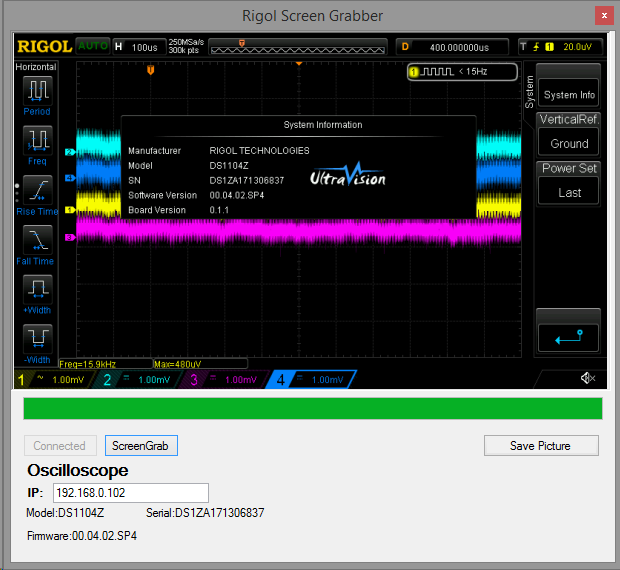This screenshot has height=570, width=620.
Task: Click the System side tab
Action: [x=529, y=92]
